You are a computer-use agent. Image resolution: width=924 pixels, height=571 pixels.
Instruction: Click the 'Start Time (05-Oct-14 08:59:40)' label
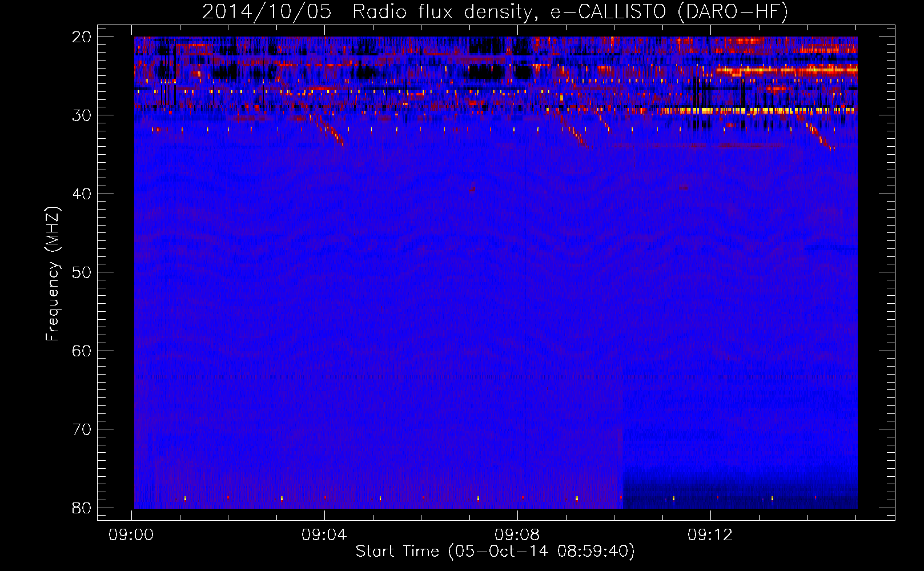495,552
